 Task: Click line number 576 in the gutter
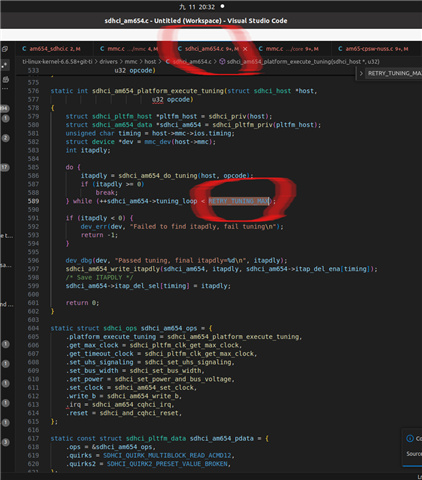coord(33,91)
